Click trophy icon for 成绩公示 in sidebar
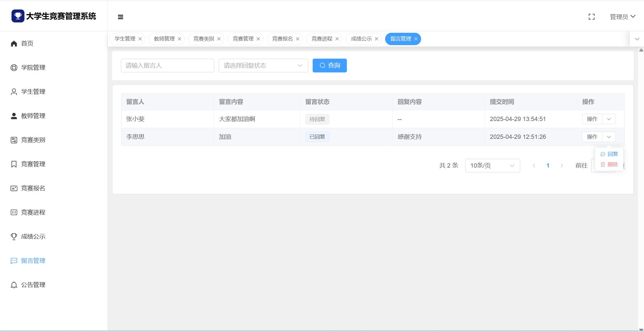 [14, 237]
